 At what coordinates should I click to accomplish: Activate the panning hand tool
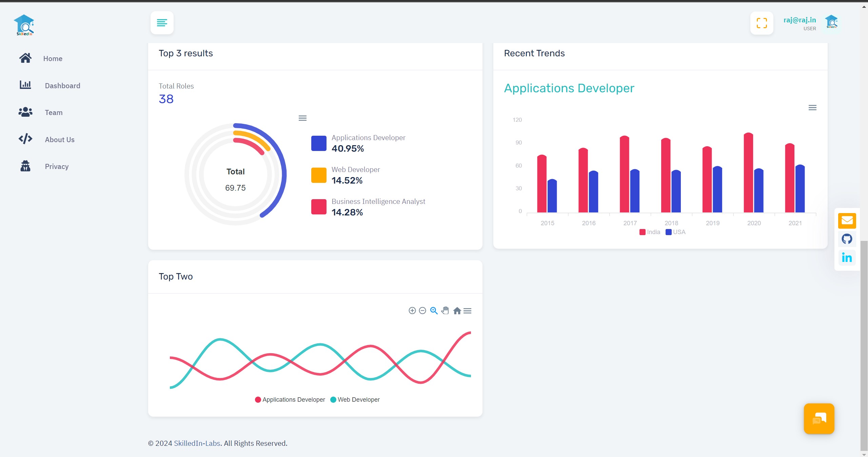pos(445,310)
